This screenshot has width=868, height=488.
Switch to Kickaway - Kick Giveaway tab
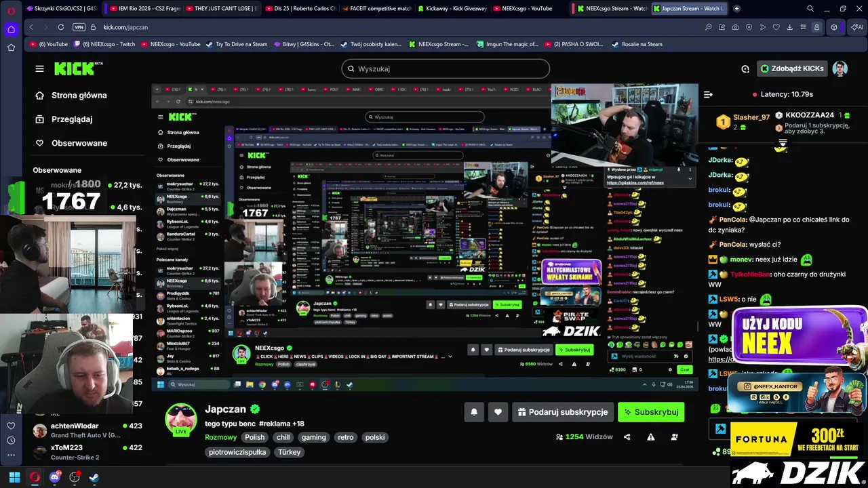click(x=453, y=9)
